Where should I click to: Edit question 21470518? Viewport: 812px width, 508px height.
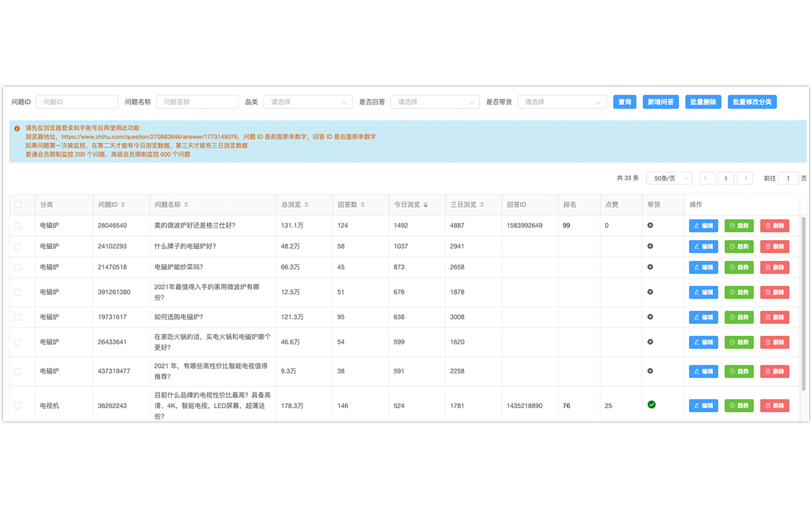point(704,267)
